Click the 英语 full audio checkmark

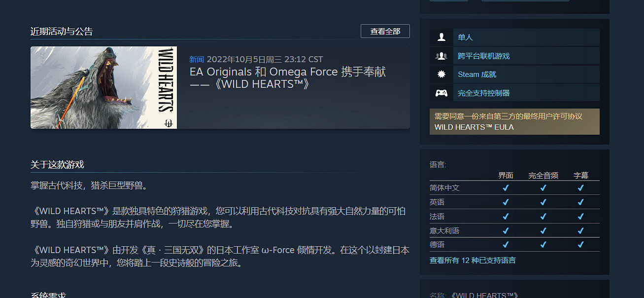tap(543, 202)
